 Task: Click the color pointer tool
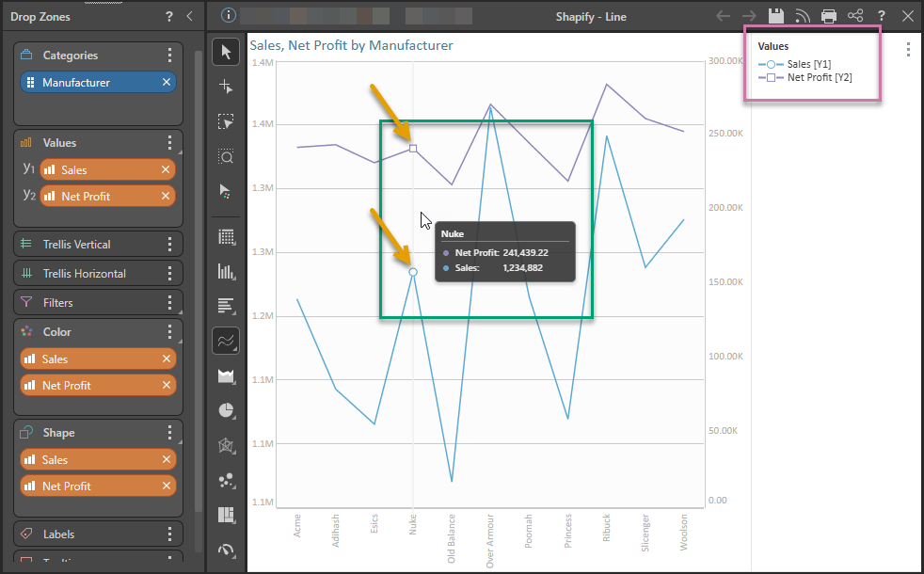tap(226, 192)
